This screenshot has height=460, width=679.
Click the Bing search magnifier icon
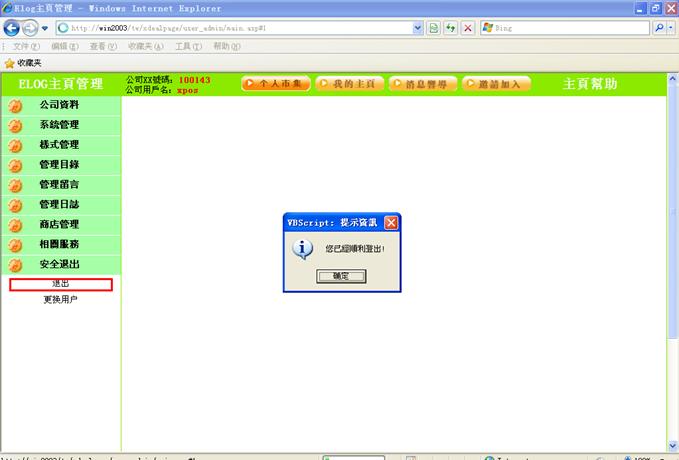[659, 28]
